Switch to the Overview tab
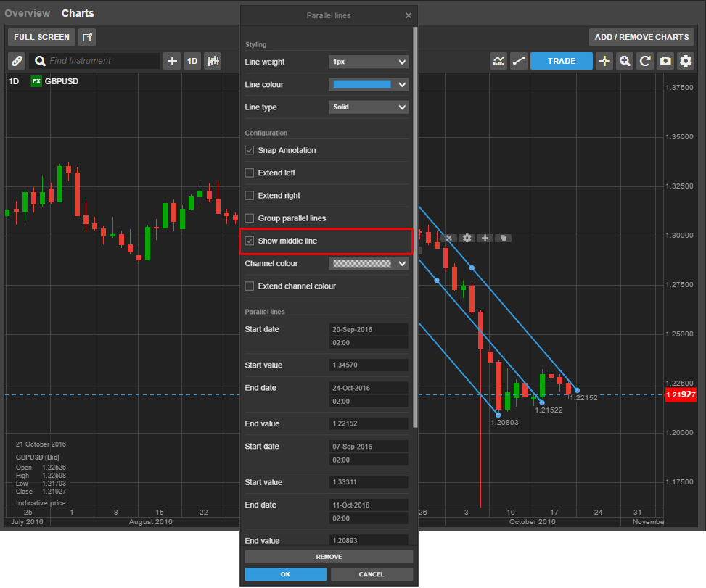706x588 pixels. tap(28, 13)
